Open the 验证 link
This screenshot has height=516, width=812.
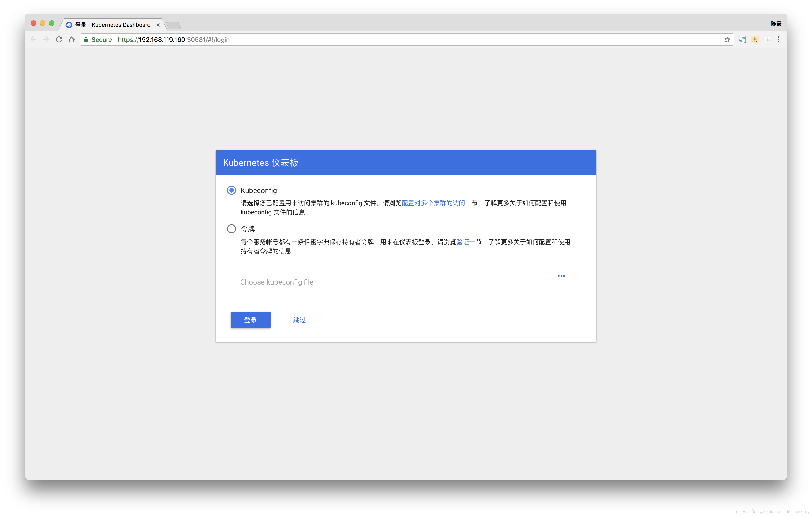tap(462, 242)
